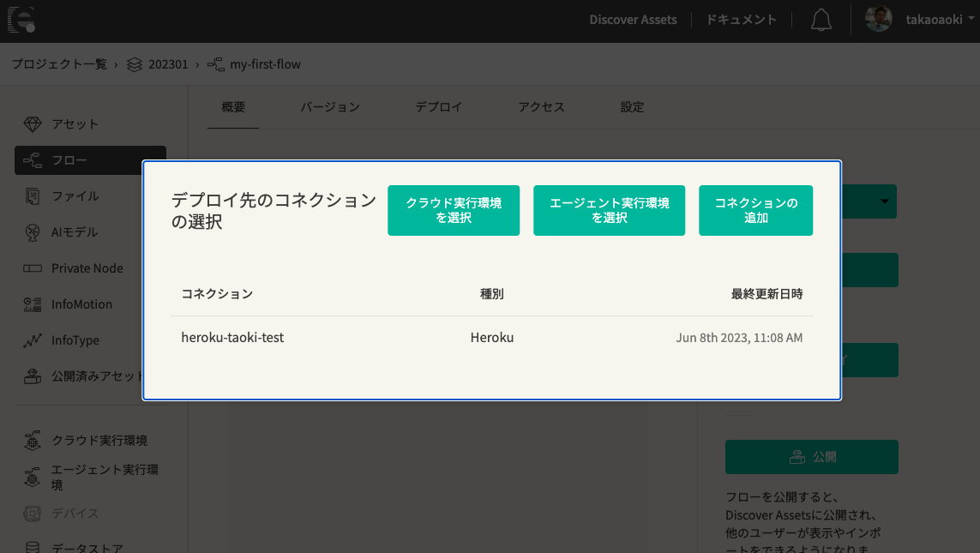Image resolution: width=980 pixels, height=553 pixels.
Task: Open the バージョン tab
Action: pos(330,106)
